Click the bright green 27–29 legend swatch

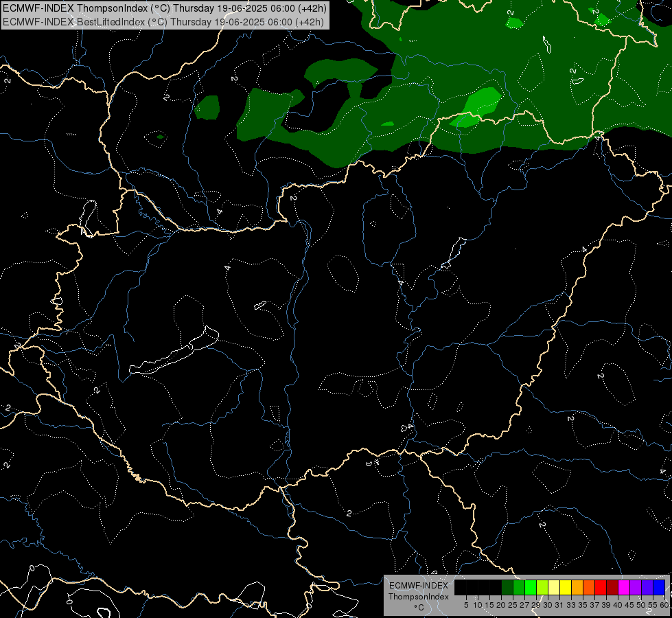click(531, 587)
